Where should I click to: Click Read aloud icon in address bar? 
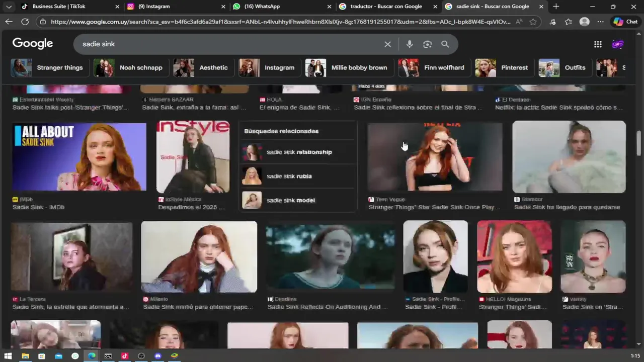(x=519, y=22)
